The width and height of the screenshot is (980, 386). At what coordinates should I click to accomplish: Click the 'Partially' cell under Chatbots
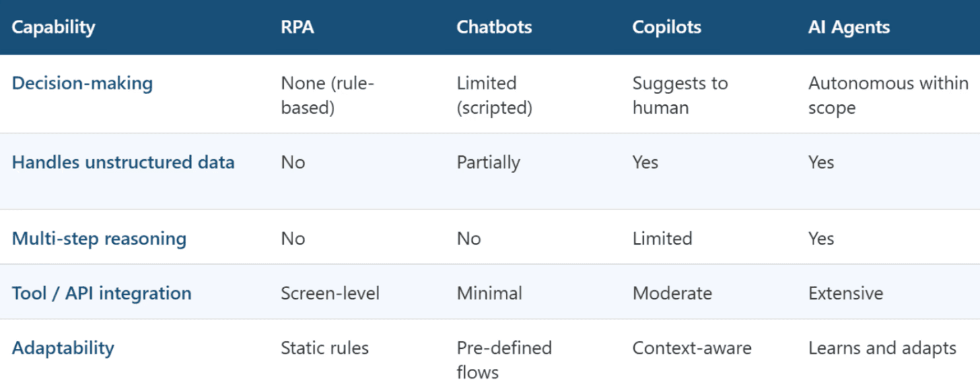click(x=488, y=163)
